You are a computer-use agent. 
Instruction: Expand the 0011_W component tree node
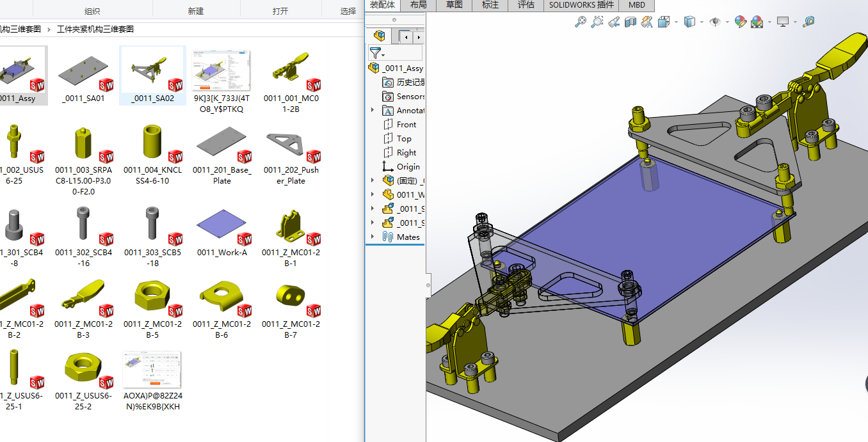373,194
